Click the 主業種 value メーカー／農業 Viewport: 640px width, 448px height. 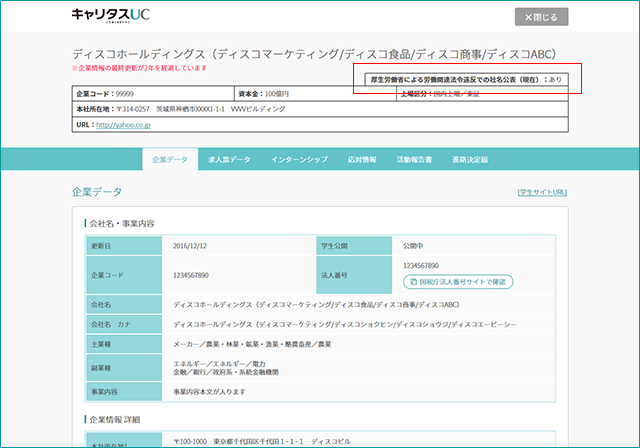coord(252,344)
